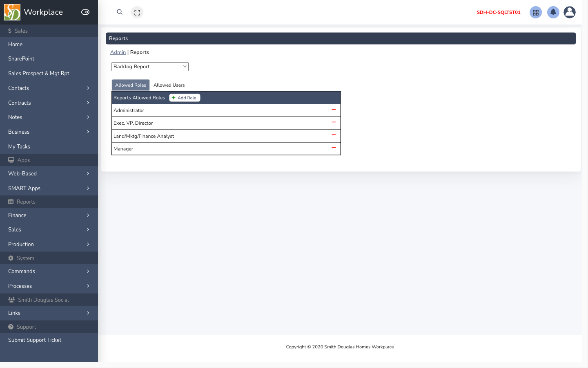The height and width of the screenshot is (368, 588).
Task: Open the Backlog Report dropdown
Action: pos(150,67)
